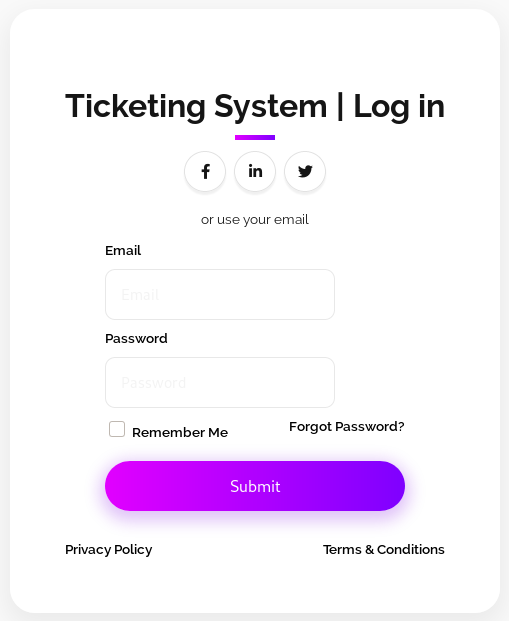This screenshot has width=509, height=621.
Task: Sign in via the round 'f' button
Action: click(x=205, y=171)
